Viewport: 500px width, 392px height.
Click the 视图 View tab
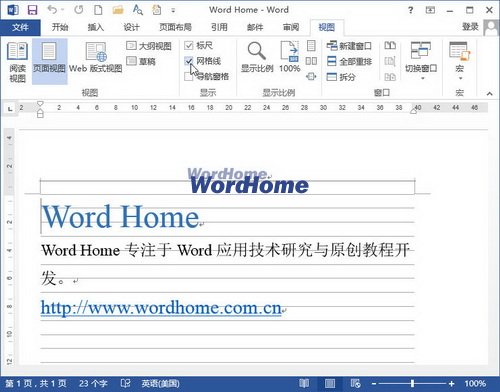pos(327,27)
